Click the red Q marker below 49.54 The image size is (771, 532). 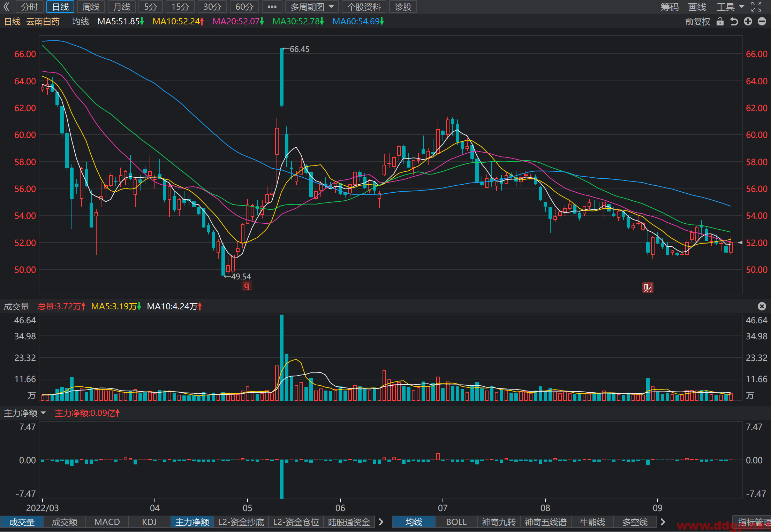click(247, 286)
